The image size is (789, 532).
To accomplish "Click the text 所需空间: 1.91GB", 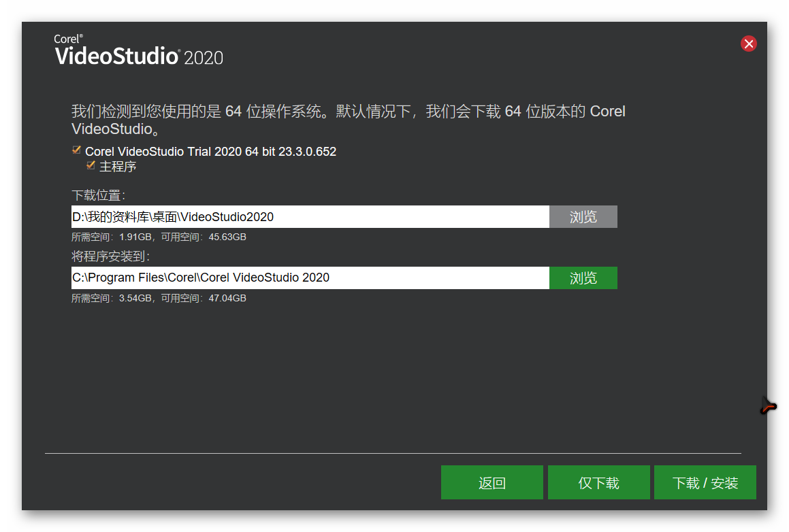I will (111, 237).
